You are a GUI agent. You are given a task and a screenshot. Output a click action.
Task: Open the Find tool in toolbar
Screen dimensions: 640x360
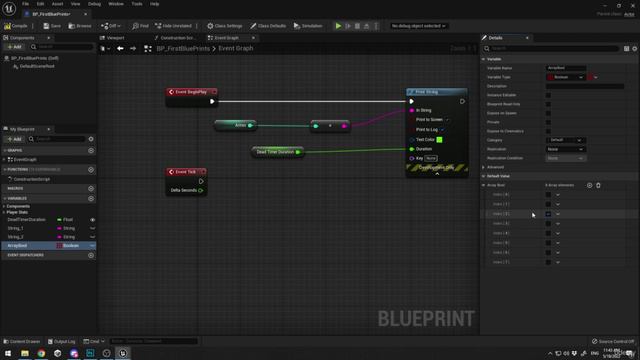pos(140,26)
